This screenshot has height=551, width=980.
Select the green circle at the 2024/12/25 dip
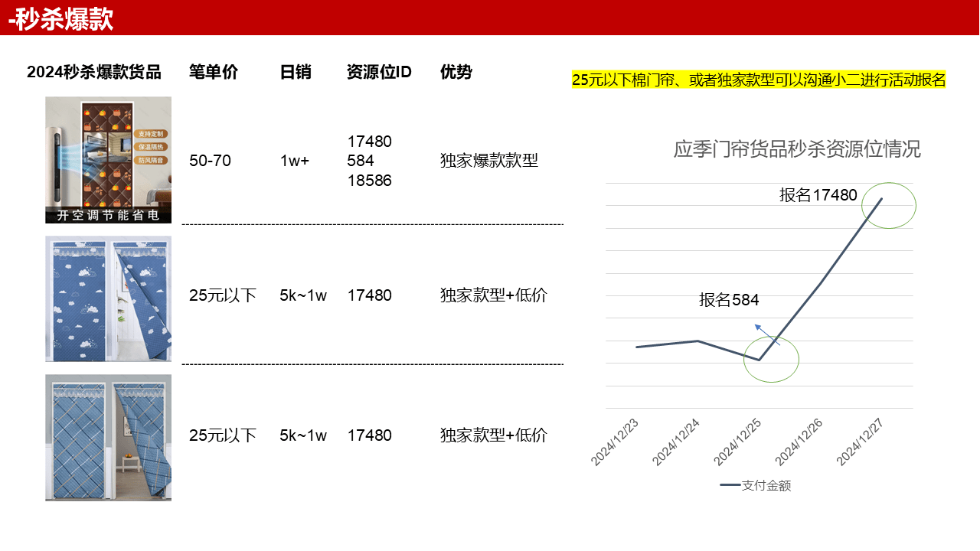771,359
